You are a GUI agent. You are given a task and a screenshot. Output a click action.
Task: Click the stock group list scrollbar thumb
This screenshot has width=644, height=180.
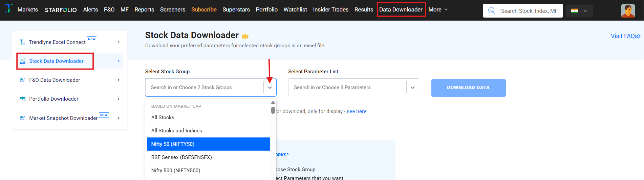pyautogui.click(x=273, y=110)
